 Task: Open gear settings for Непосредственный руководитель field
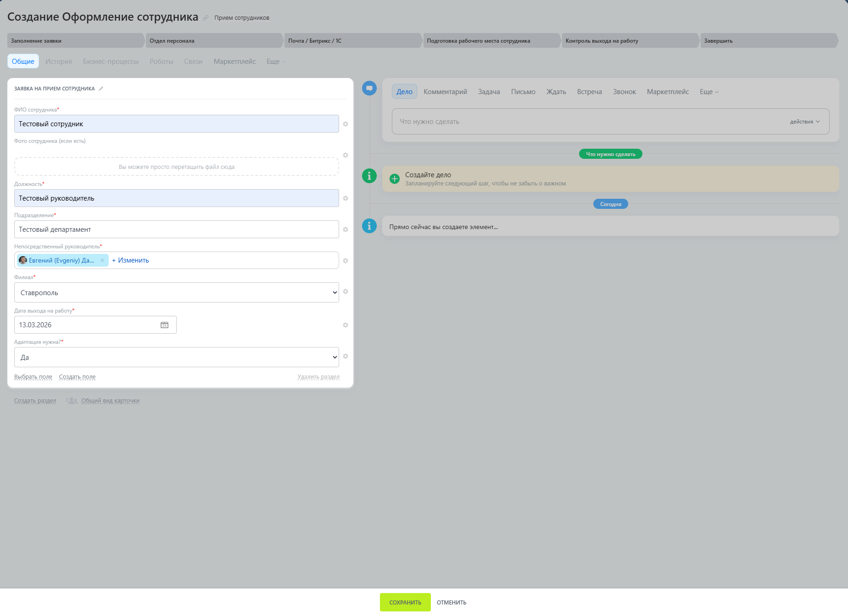coord(346,261)
